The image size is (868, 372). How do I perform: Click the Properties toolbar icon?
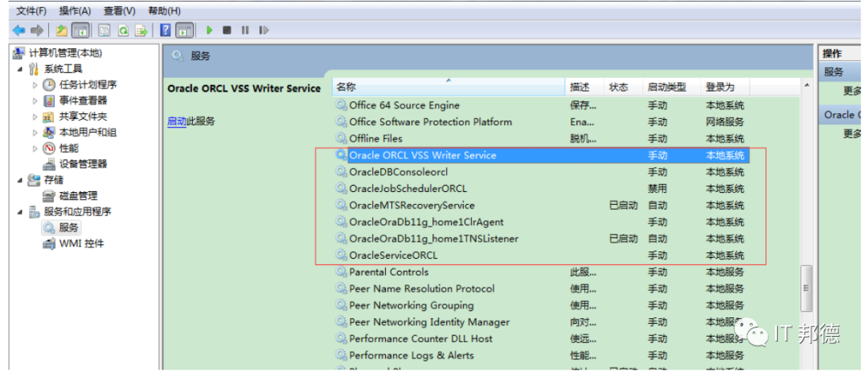click(104, 30)
